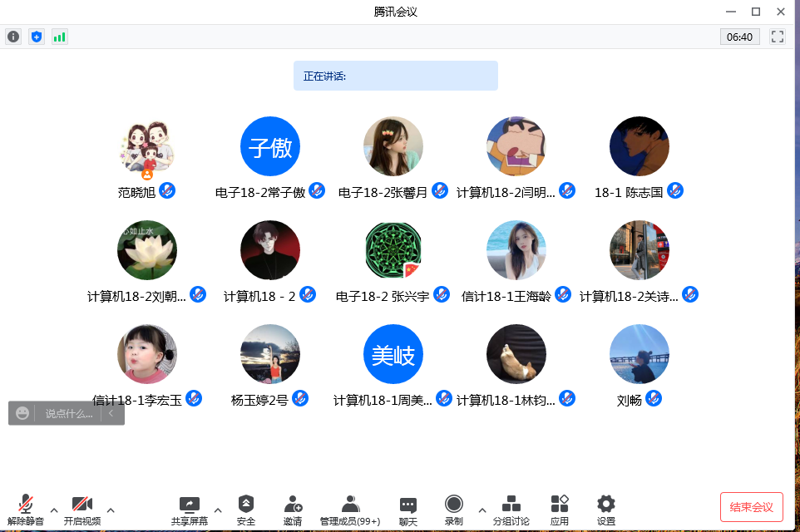Viewport: 800px width, 532px height.
Task: Unmute microphone via 解除静音
Action: [x=26, y=510]
